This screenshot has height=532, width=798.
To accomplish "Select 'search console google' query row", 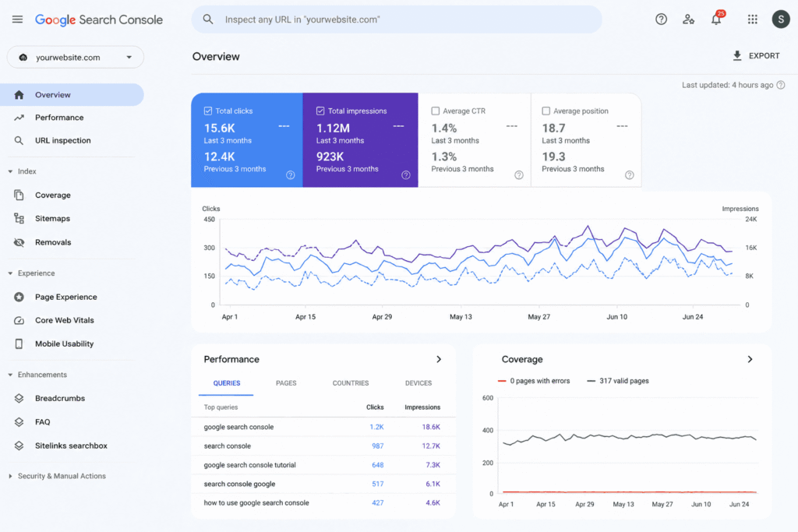I will click(x=323, y=484).
